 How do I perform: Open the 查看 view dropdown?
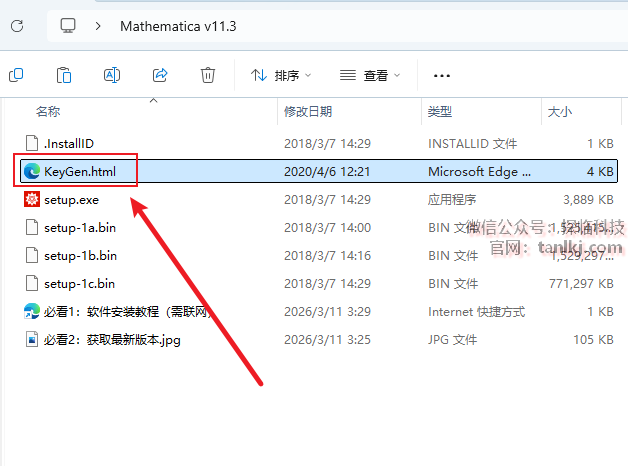point(370,75)
